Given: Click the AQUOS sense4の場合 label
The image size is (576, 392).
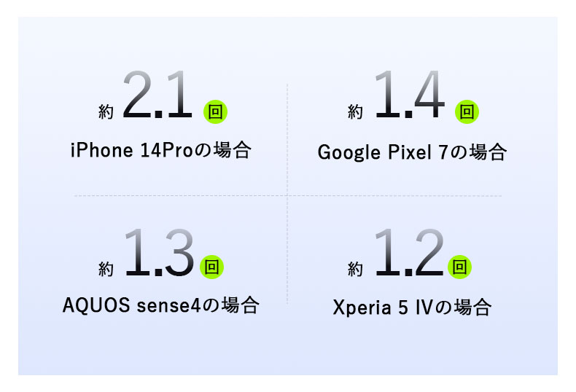Looking at the screenshot, I should pyautogui.click(x=161, y=305).
